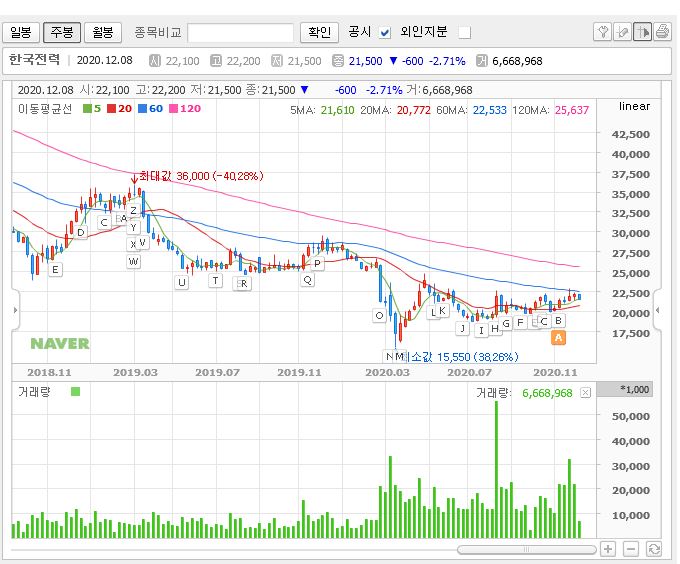Click the linear scale label

click(x=634, y=106)
